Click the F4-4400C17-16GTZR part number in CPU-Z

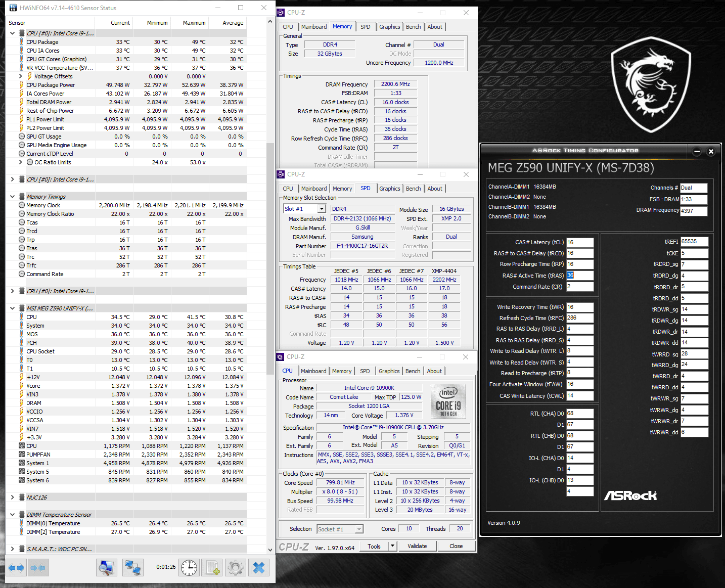[362, 246]
